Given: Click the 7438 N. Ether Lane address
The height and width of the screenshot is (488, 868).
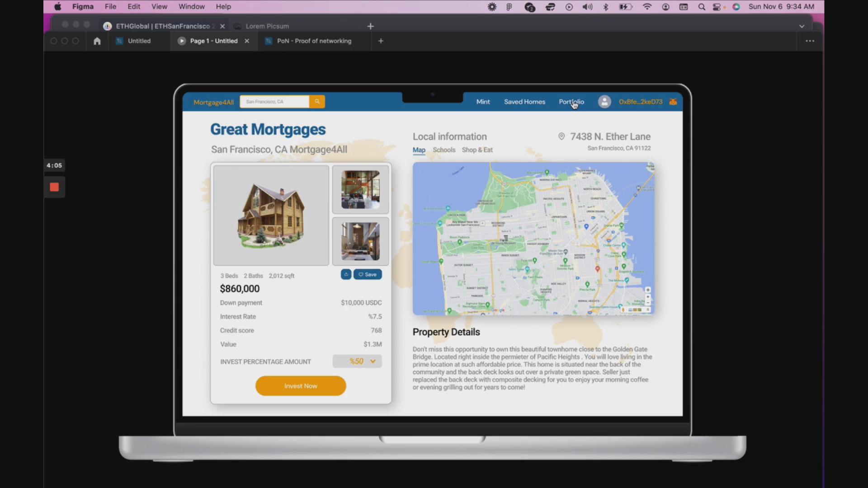Looking at the screenshot, I should point(610,136).
